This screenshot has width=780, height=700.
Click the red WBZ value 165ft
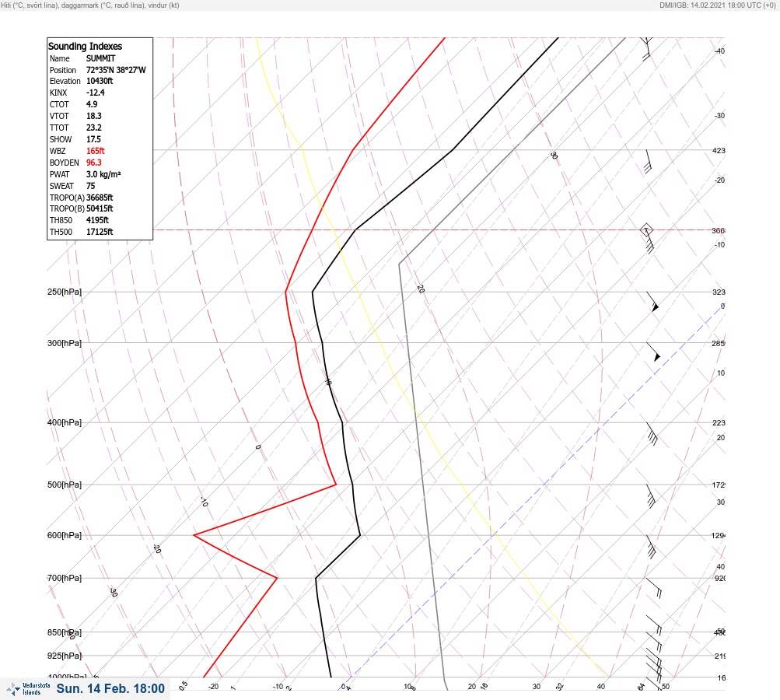click(x=95, y=151)
